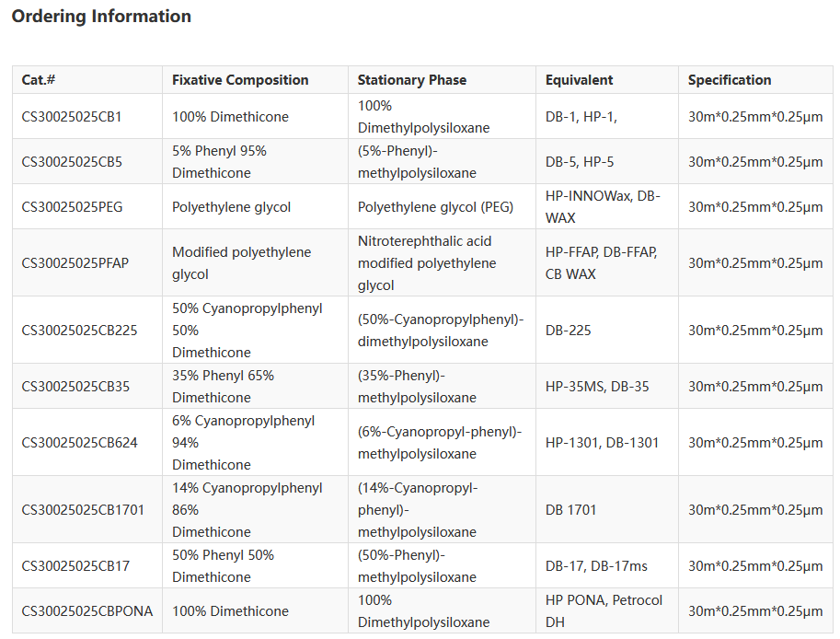Click the Polyethylene glycol (PEG) stationary phase
This screenshot has width=840, height=639.
(x=435, y=207)
